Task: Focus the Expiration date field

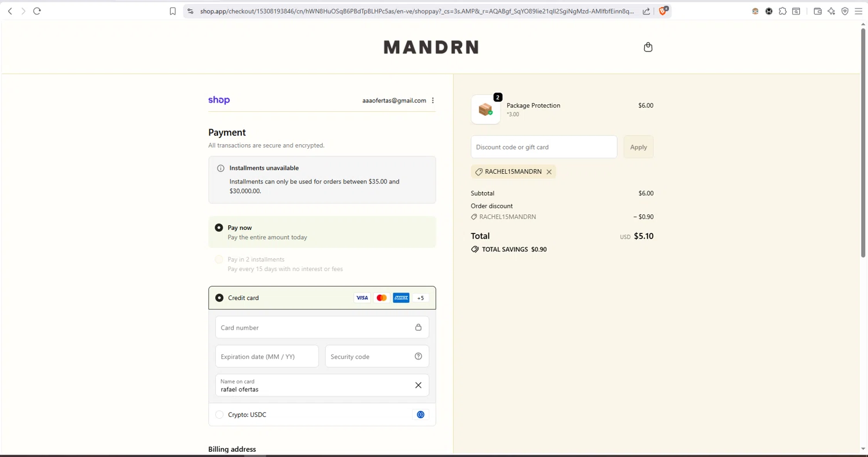Action: click(x=267, y=356)
